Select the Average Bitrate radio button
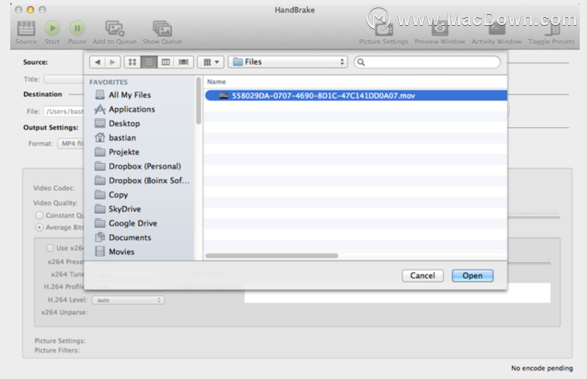The width and height of the screenshot is (587, 379). pos(39,227)
